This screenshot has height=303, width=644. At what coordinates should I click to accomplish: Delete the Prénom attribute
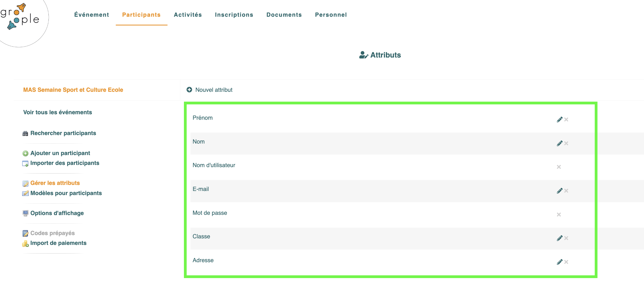566,119
